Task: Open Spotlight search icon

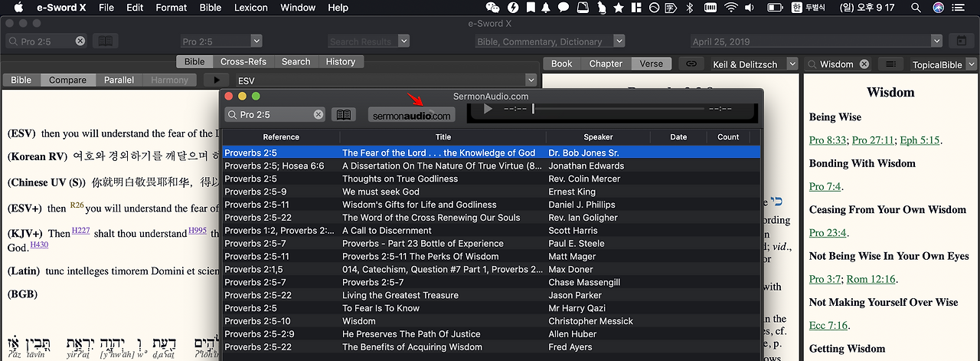Action: 916,7
